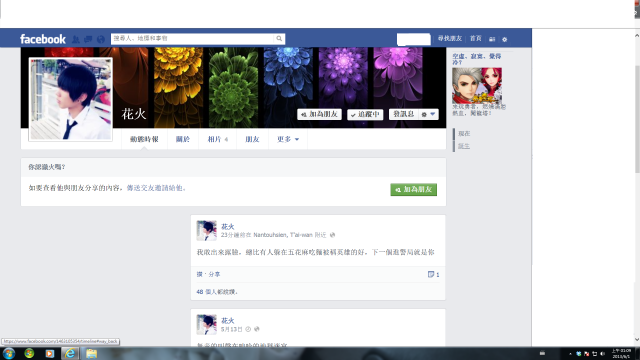Show hidden tray icons arrow
This screenshot has width=640, height=360.
pyautogui.click(x=570, y=354)
